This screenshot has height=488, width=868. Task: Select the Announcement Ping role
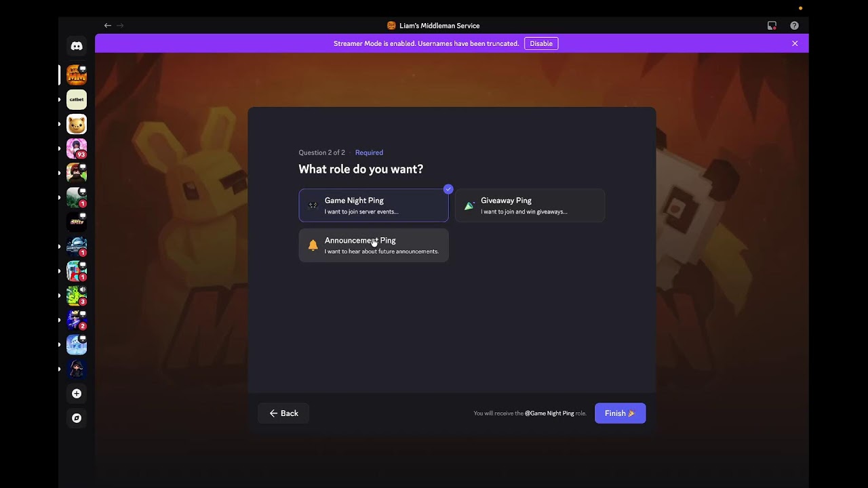pos(374,245)
